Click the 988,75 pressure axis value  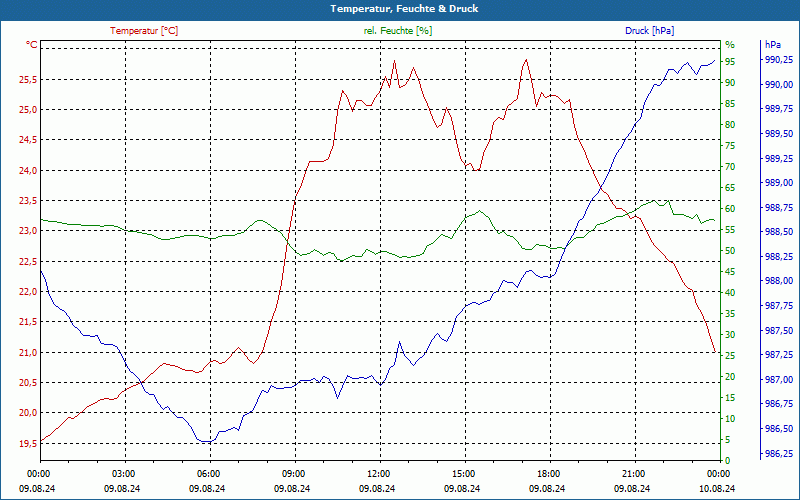779,208
